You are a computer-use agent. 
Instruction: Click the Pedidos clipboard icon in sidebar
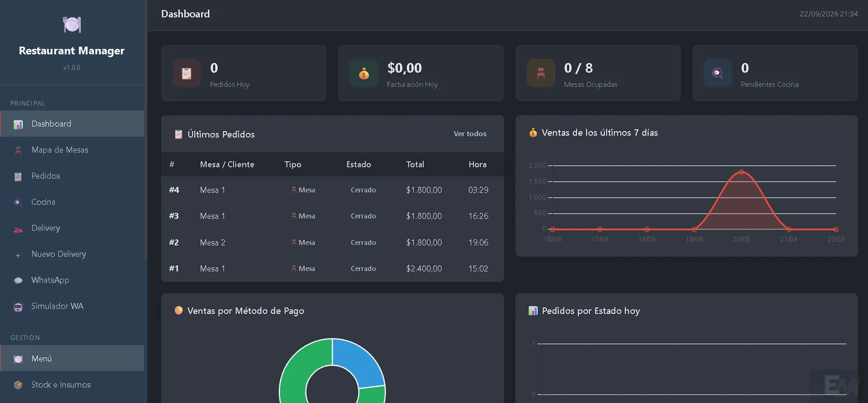(18, 177)
